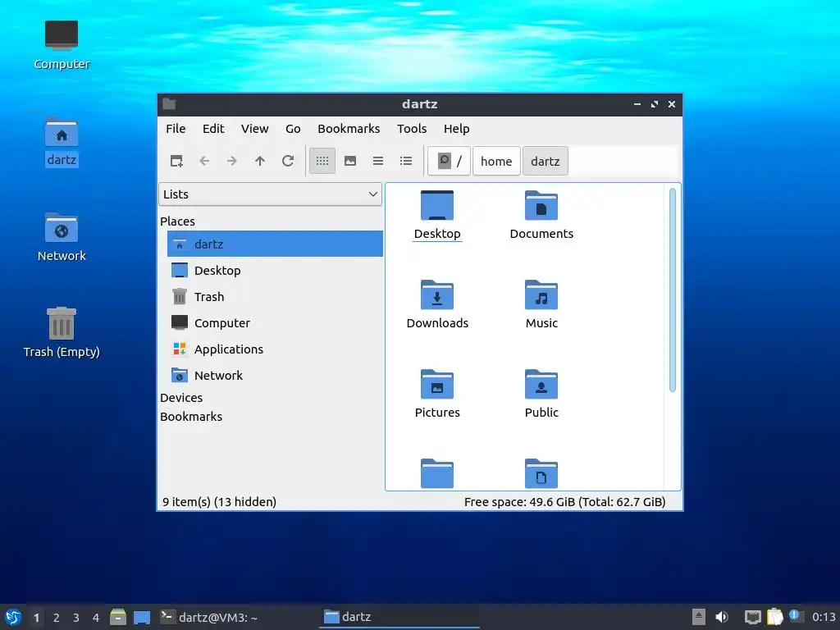The image size is (840, 630).
Task: Select the document-badged folder below Public
Action: [541, 473]
